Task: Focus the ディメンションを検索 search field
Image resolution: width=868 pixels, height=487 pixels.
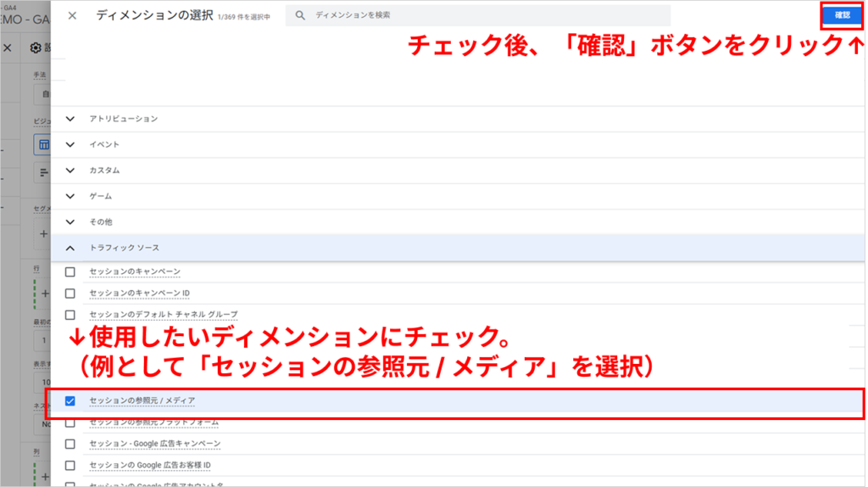Action: click(x=478, y=15)
